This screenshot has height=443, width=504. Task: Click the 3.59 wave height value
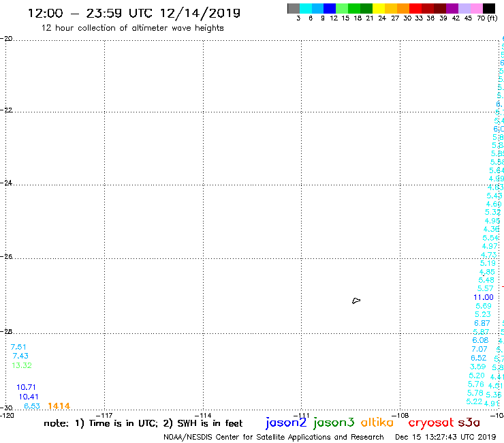pyautogui.click(x=477, y=367)
